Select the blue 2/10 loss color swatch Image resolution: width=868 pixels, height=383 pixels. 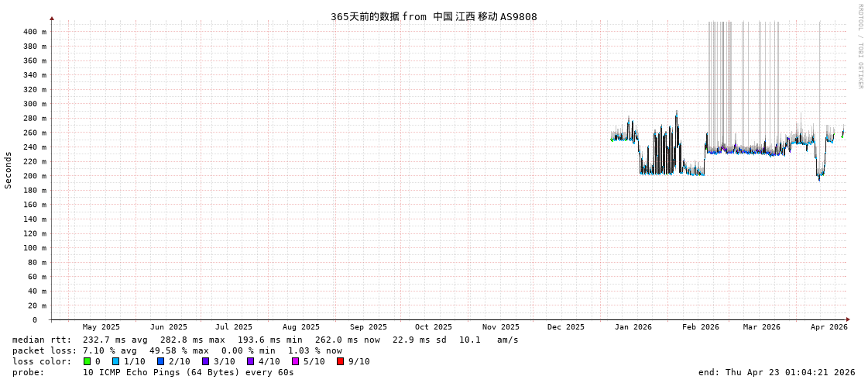(160, 361)
